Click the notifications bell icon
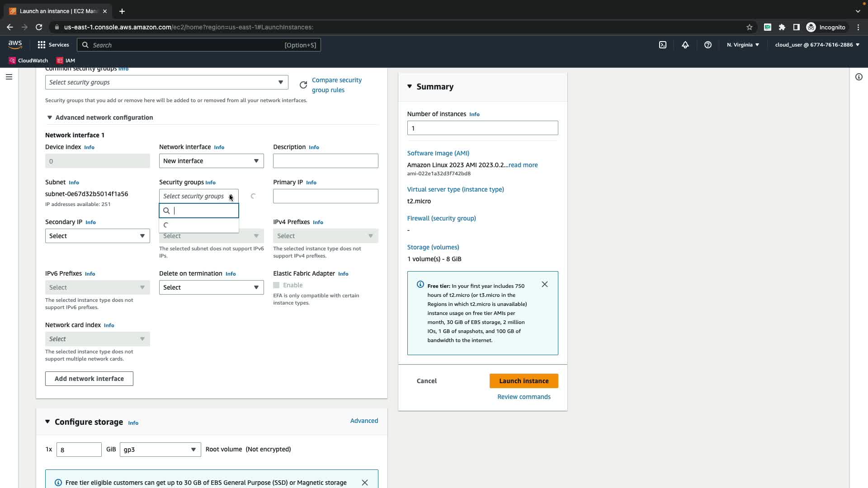The height and width of the screenshot is (488, 868). pyautogui.click(x=685, y=45)
